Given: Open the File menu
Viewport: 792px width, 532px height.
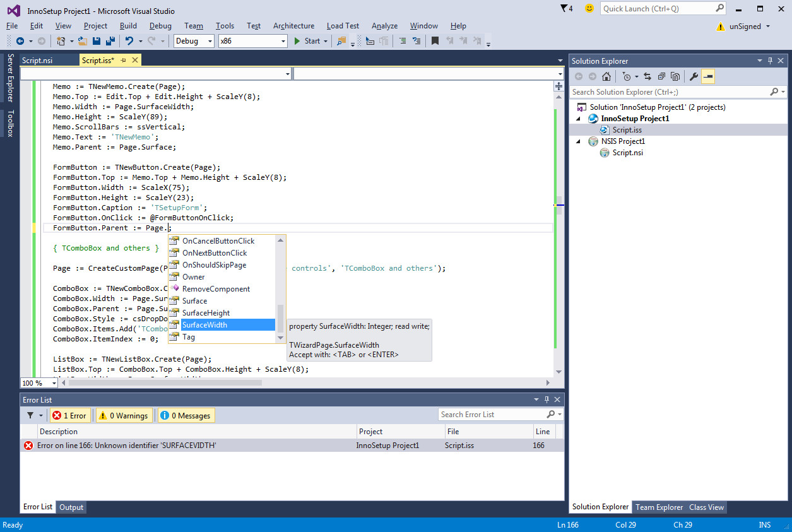Looking at the screenshot, I should (12, 26).
